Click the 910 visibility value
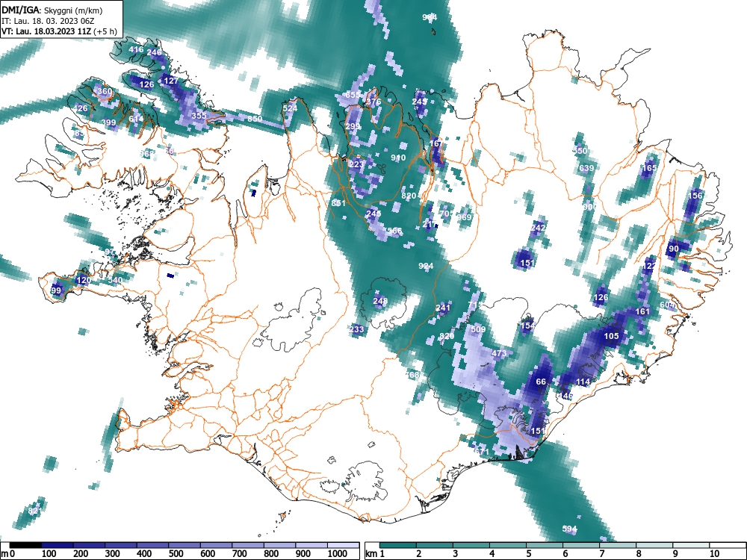747x560 pixels. click(x=398, y=158)
